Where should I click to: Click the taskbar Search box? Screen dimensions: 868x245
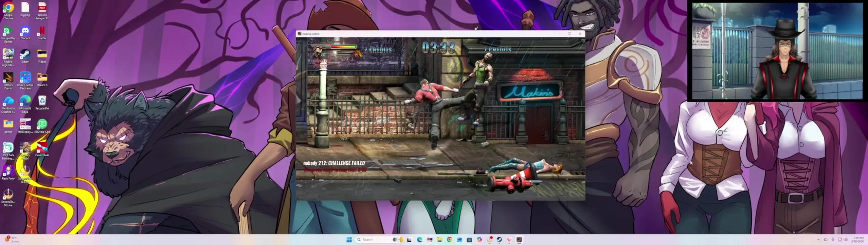pos(380,240)
